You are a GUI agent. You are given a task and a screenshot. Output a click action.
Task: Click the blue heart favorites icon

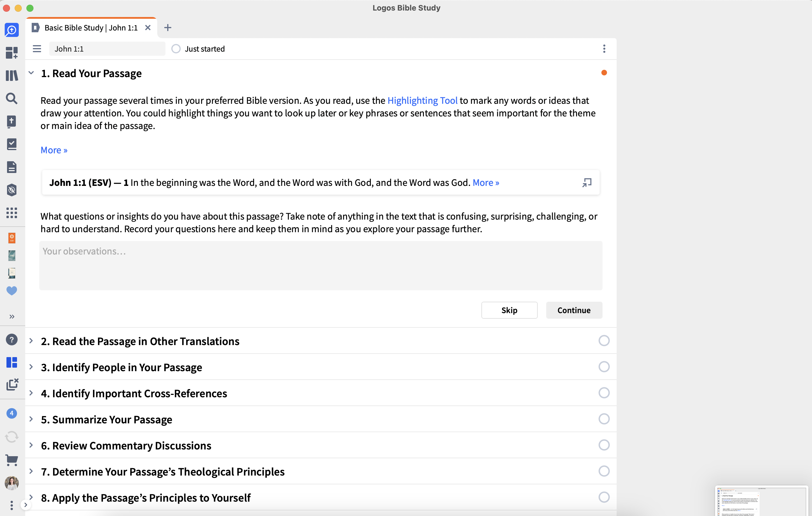12,291
